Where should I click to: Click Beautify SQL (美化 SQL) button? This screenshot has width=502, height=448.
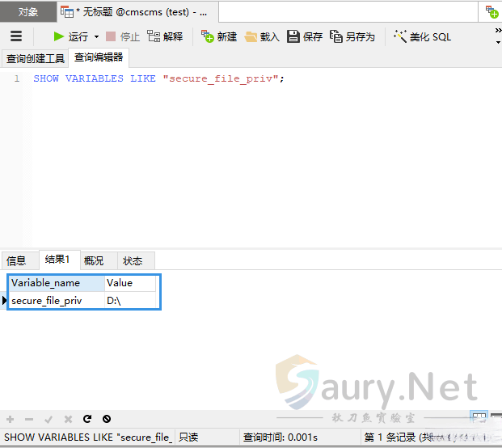422,36
